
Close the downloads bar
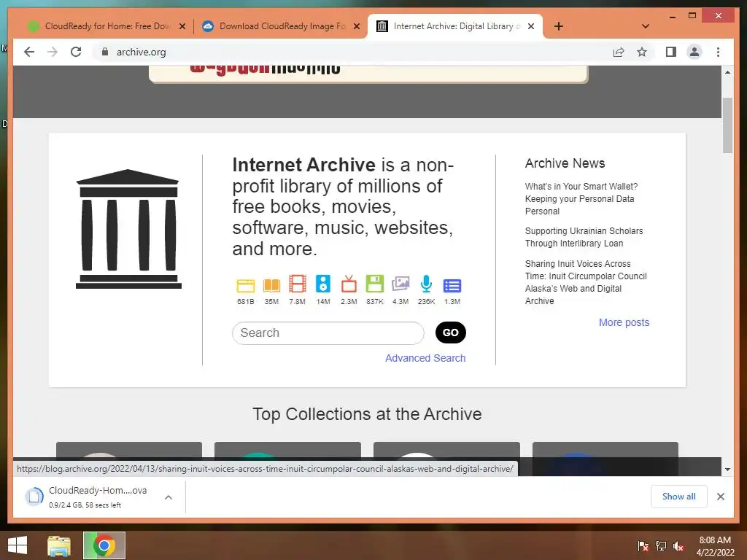[720, 497]
